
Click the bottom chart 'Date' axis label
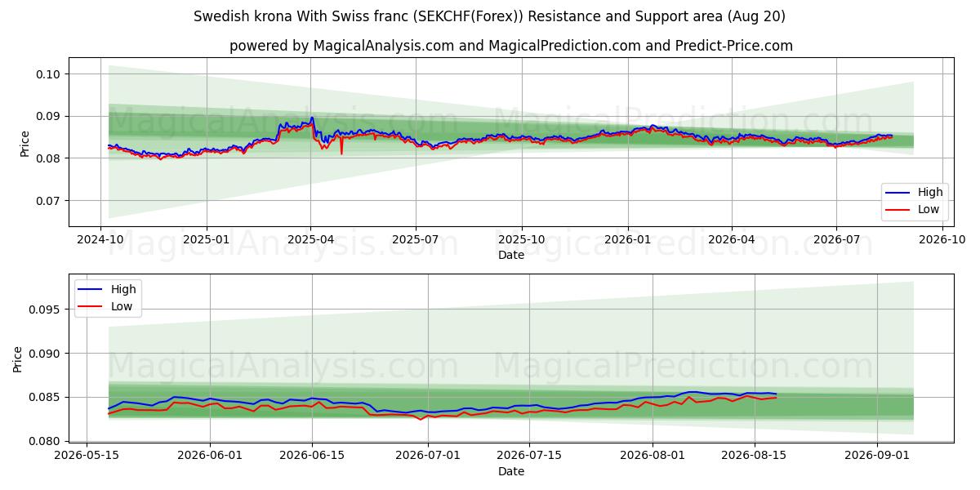coord(511,471)
